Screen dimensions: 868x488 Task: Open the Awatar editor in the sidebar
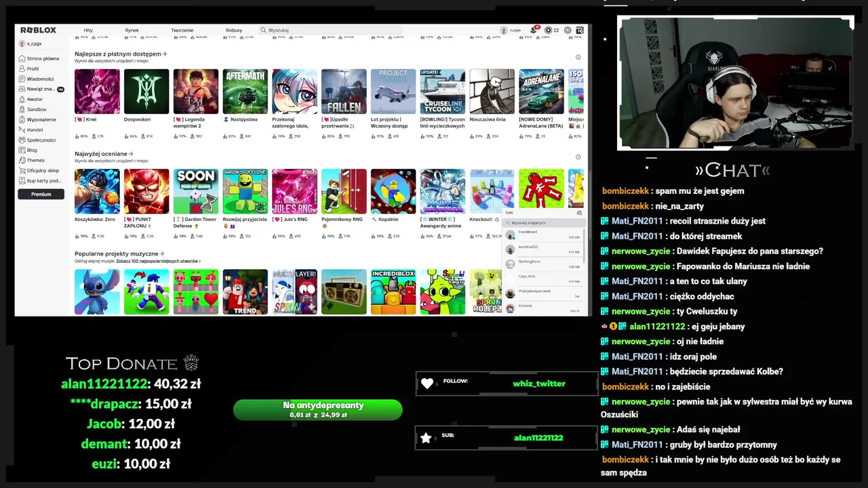coord(31,99)
